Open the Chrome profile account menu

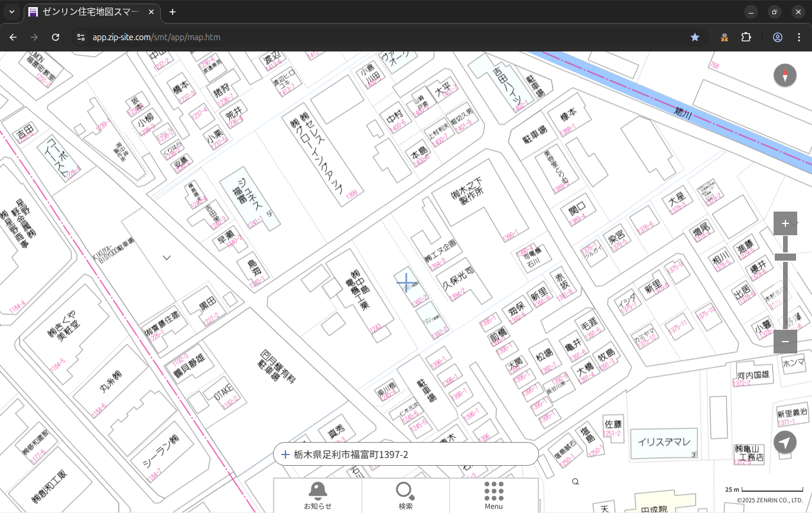click(777, 37)
